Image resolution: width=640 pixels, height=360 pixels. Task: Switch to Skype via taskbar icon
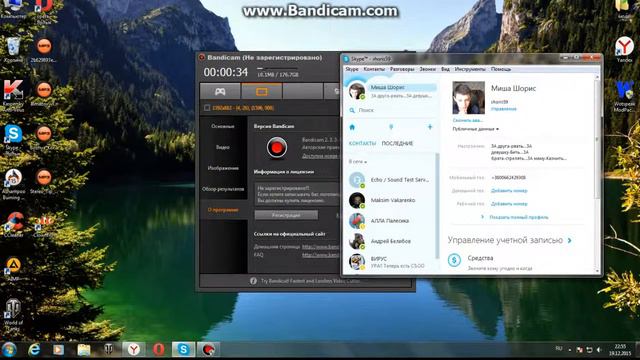pyautogui.click(x=183, y=349)
